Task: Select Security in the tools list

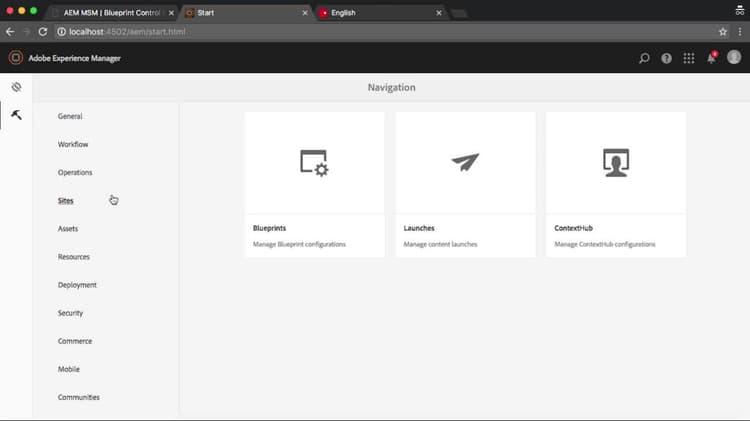Action: 70,313
